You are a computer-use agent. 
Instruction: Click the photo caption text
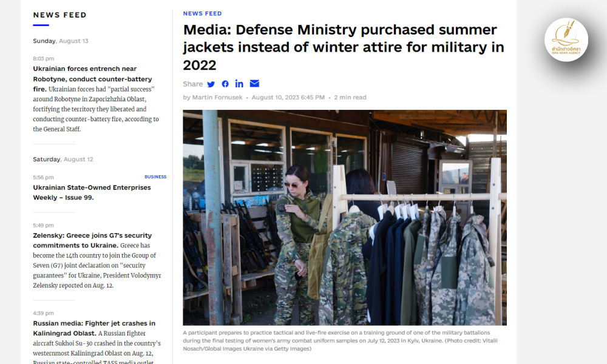tap(341, 340)
